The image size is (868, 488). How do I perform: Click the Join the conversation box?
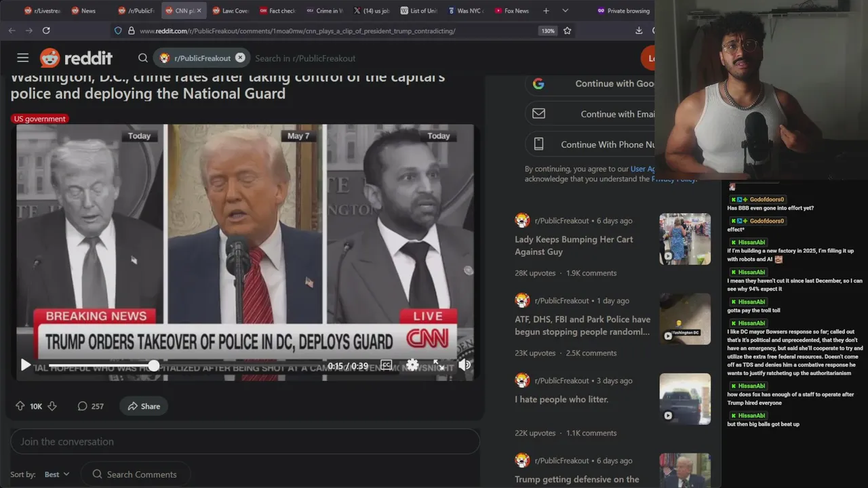pyautogui.click(x=245, y=441)
